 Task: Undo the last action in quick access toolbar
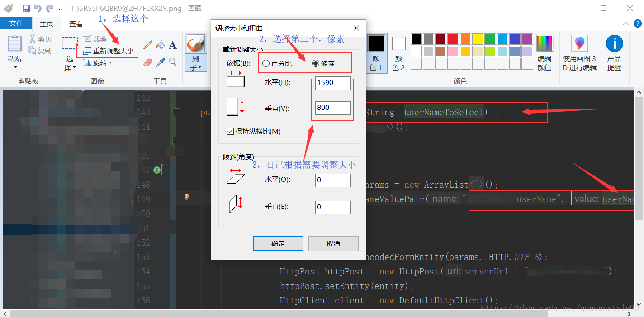coord(38,8)
